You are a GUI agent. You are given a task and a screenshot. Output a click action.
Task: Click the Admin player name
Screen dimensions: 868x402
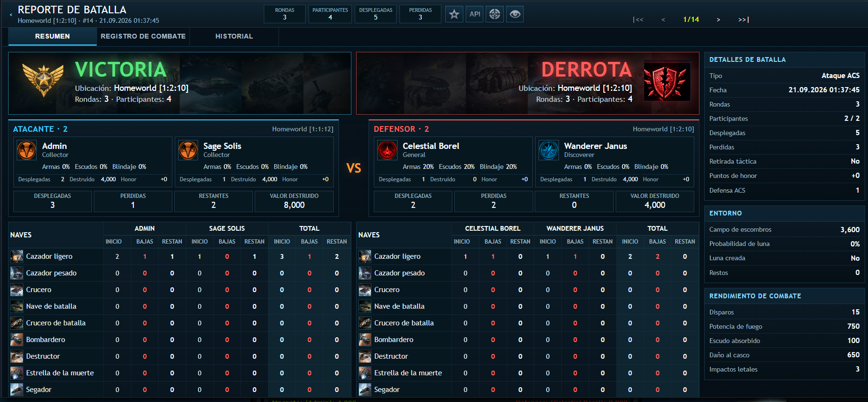tap(54, 146)
